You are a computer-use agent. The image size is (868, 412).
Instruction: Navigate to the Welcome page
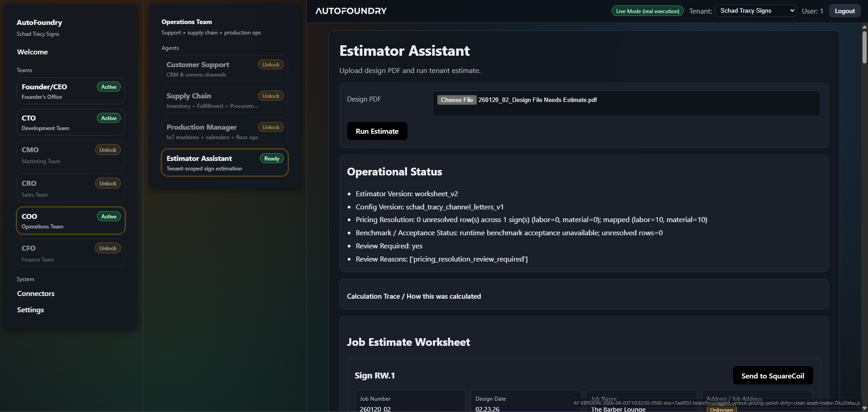pyautogui.click(x=32, y=52)
